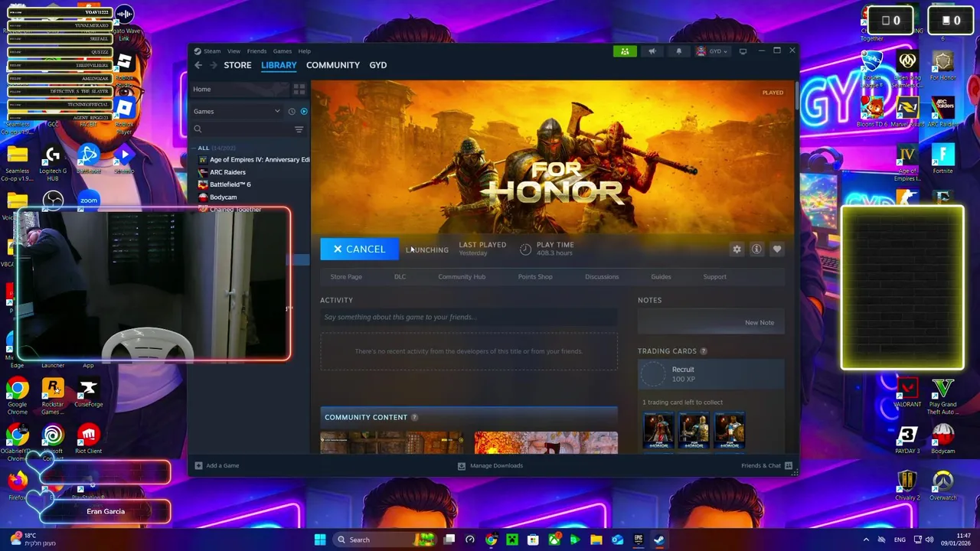Viewport: 980px width, 551px height.
Task: Open the first community content screenshot
Action: [x=392, y=442]
